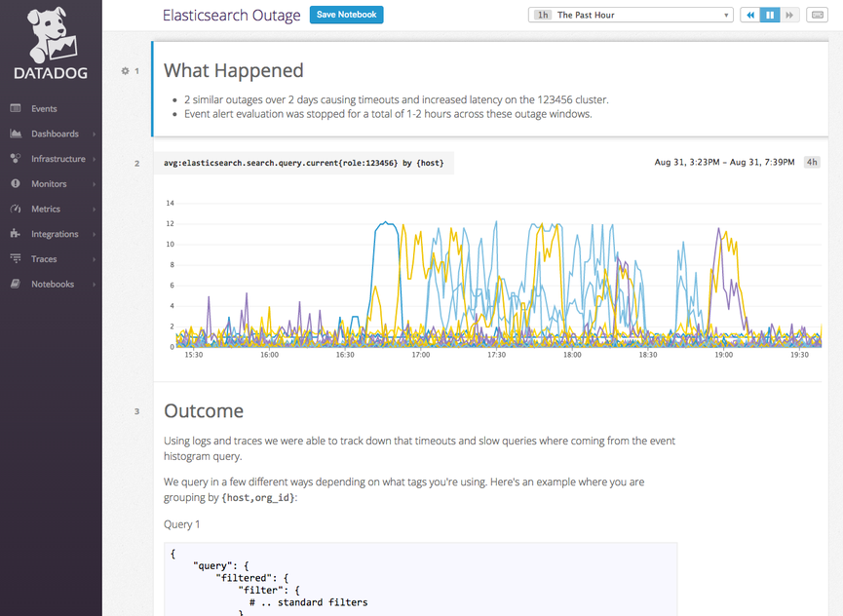843x616 pixels.
Task: Click the Infrastructure icon in sidebar
Action: coord(16,159)
